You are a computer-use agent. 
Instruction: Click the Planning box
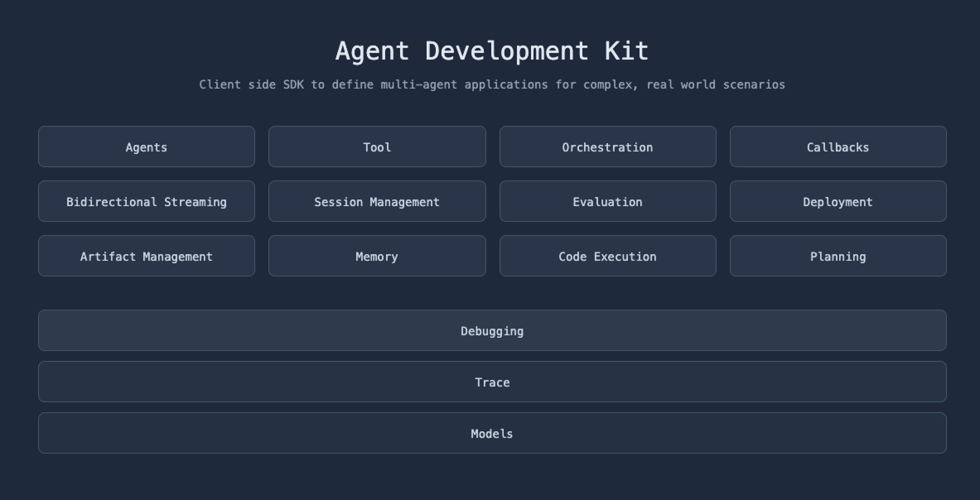[x=838, y=256]
